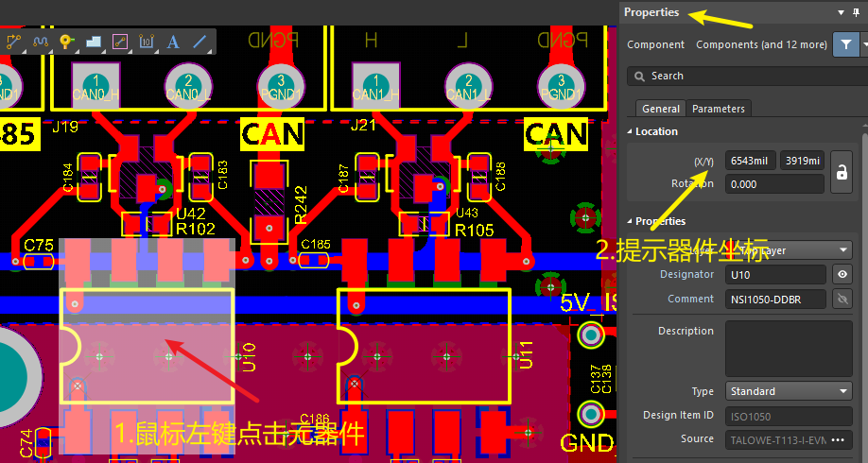Select the place via tool

(x=66, y=42)
